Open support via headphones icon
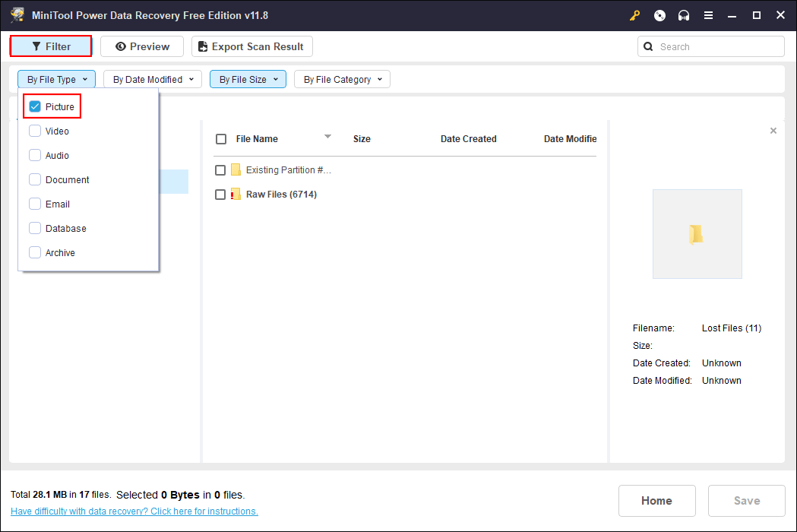The image size is (797, 532). tap(684, 15)
